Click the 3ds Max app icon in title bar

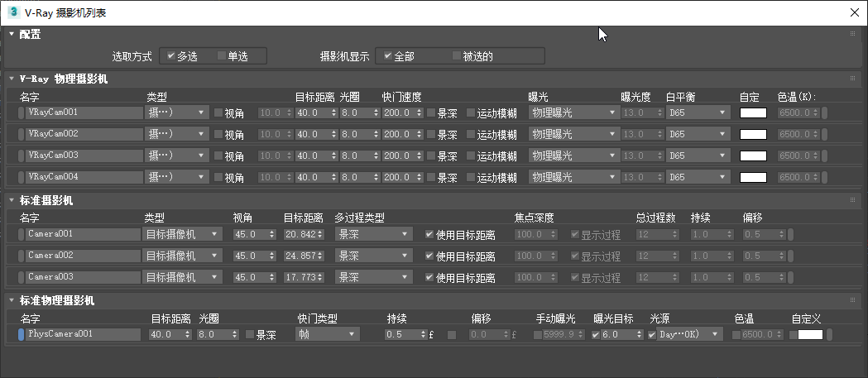click(13, 12)
